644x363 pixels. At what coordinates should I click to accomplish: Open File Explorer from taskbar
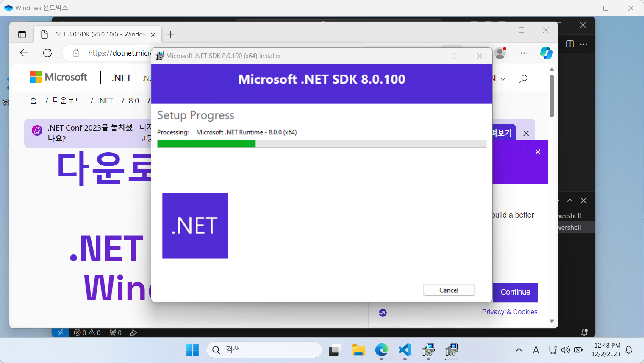(x=358, y=350)
